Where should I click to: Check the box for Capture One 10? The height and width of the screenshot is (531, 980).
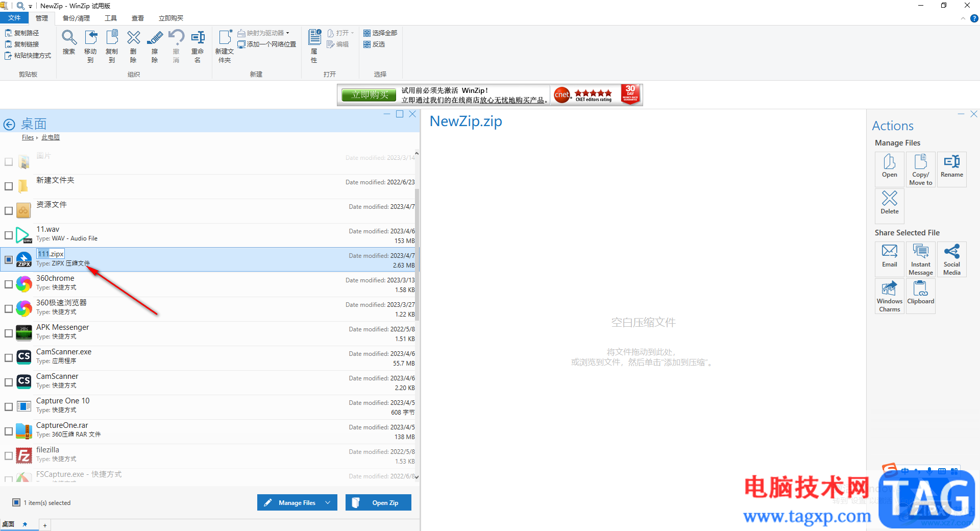(x=9, y=407)
